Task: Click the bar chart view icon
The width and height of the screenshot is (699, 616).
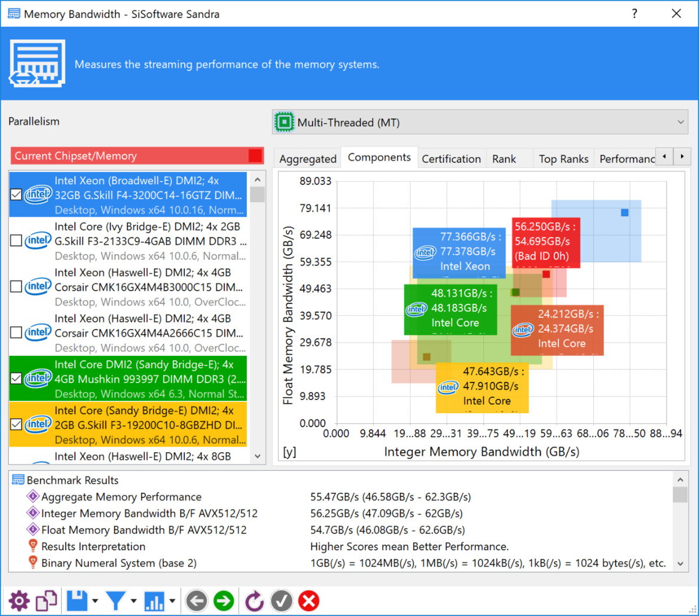Action: (154, 602)
